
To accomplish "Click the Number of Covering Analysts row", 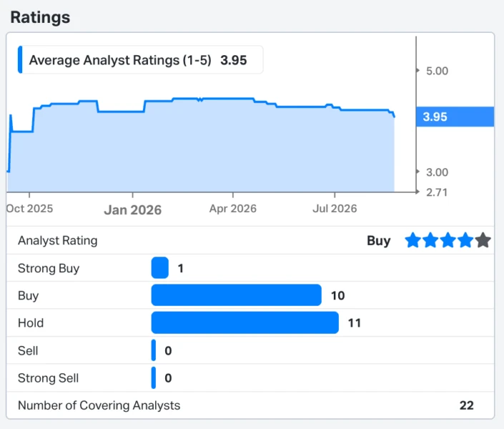I will click(250, 405).
